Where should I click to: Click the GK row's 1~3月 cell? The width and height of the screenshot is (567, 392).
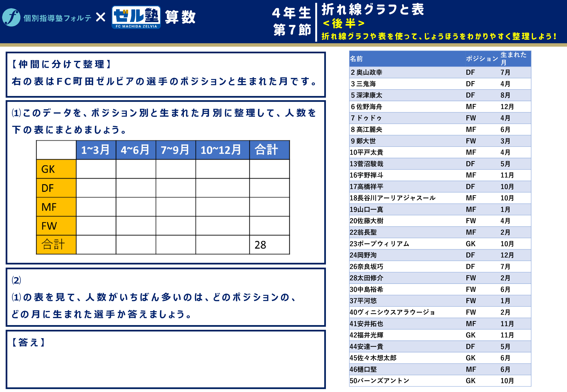coord(96,169)
